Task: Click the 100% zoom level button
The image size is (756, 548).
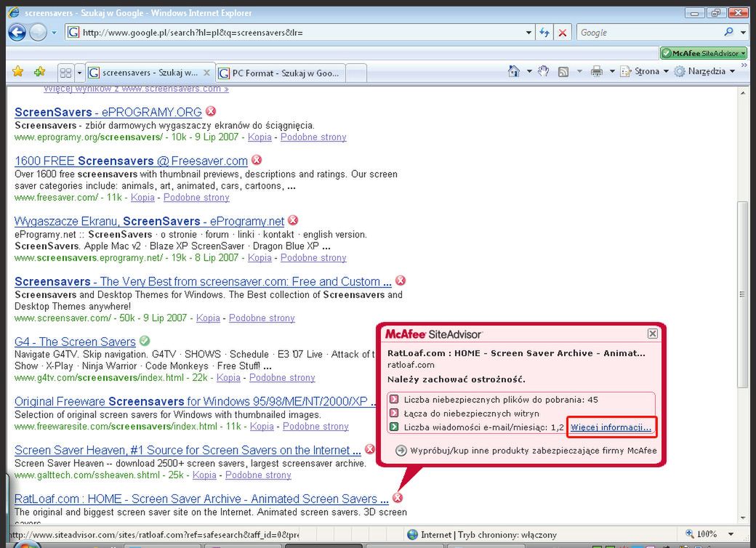Action: click(x=701, y=534)
